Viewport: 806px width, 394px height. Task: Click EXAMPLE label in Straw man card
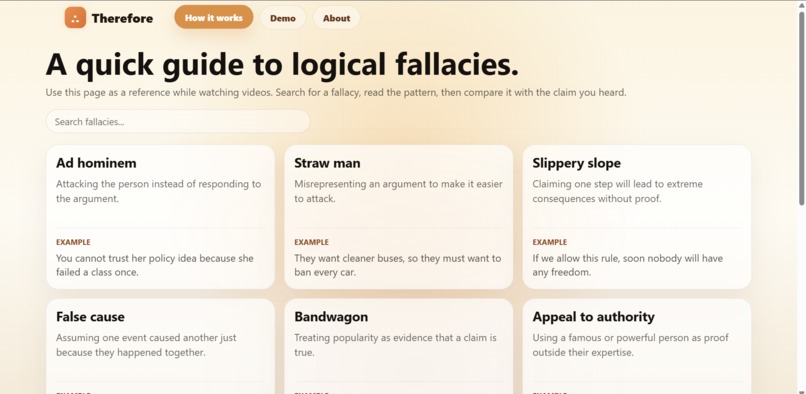click(311, 242)
